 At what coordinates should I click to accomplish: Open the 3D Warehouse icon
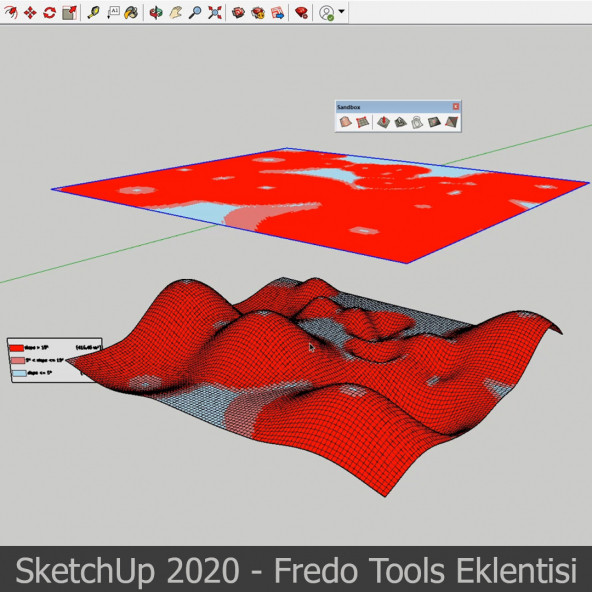pyautogui.click(x=238, y=12)
